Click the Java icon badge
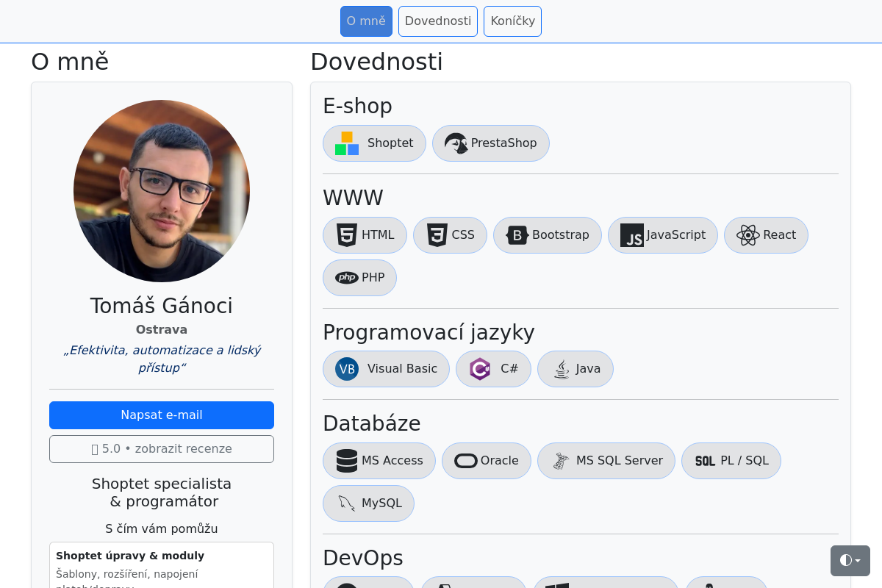Image resolution: width=882 pixels, height=588 pixels. pos(560,368)
